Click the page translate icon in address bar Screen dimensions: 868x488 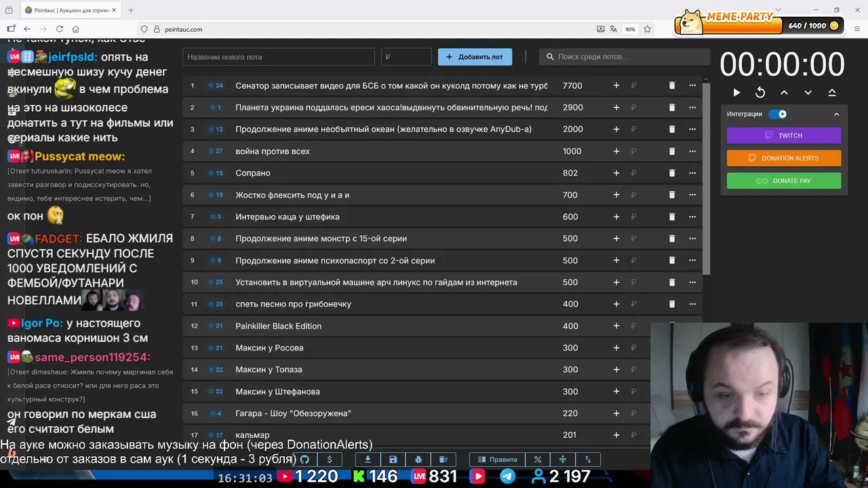click(614, 29)
